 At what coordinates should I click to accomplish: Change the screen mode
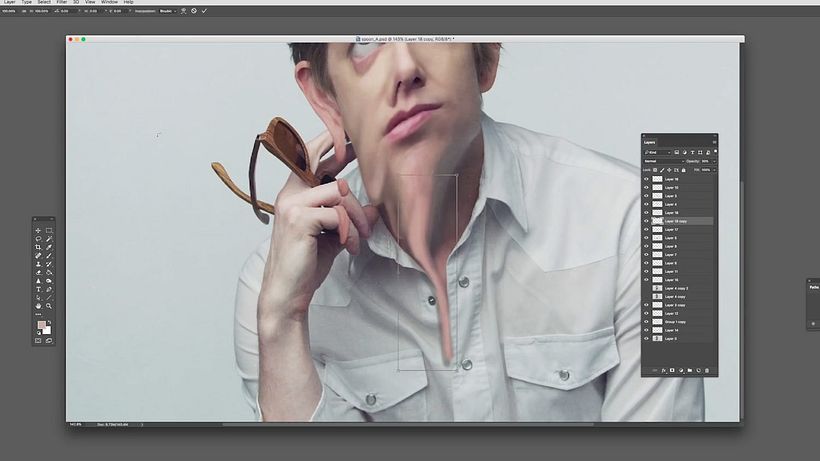49,341
